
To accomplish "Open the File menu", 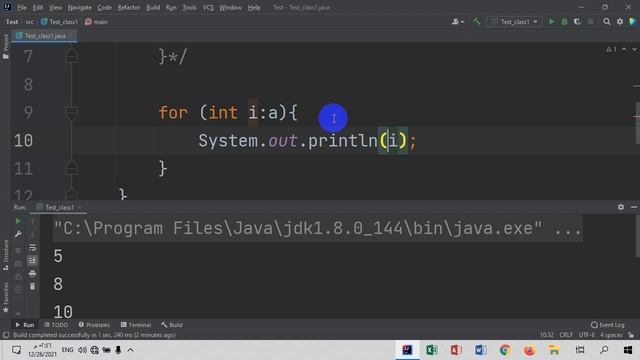I will (x=22, y=7).
